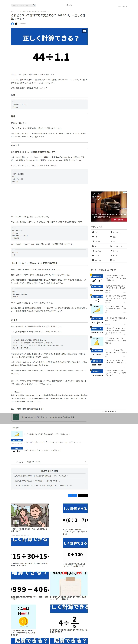Share article on X via top icon
138x644 pixels.
coord(16,24)
